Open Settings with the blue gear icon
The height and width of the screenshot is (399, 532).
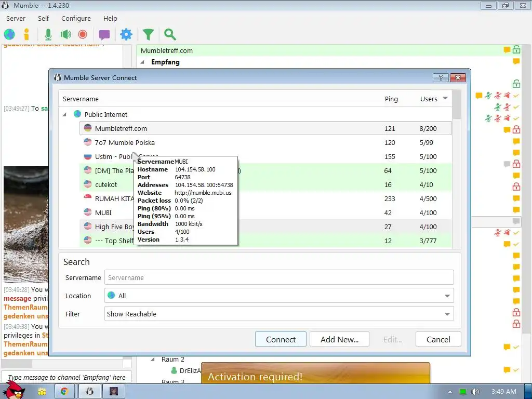[x=126, y=34]
